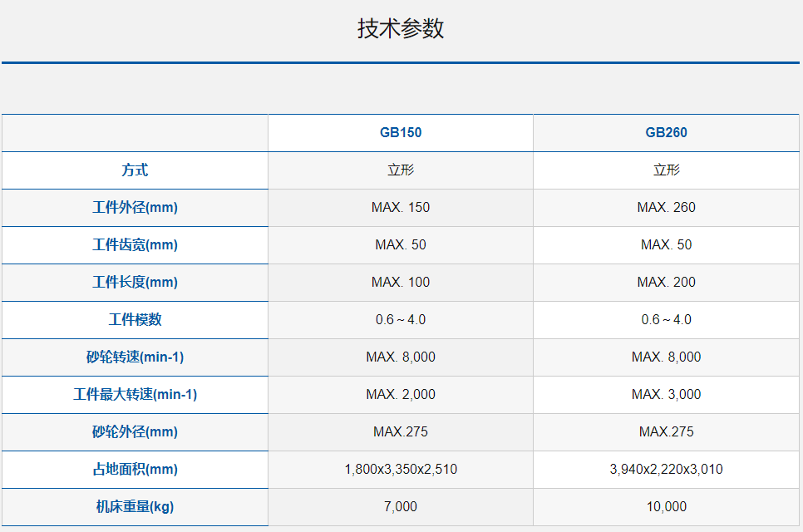Select the 工件模数 row label
Image resolution: width=803 pixels, height=532 pixels.
pyautogui.click(x=135, y=320)
